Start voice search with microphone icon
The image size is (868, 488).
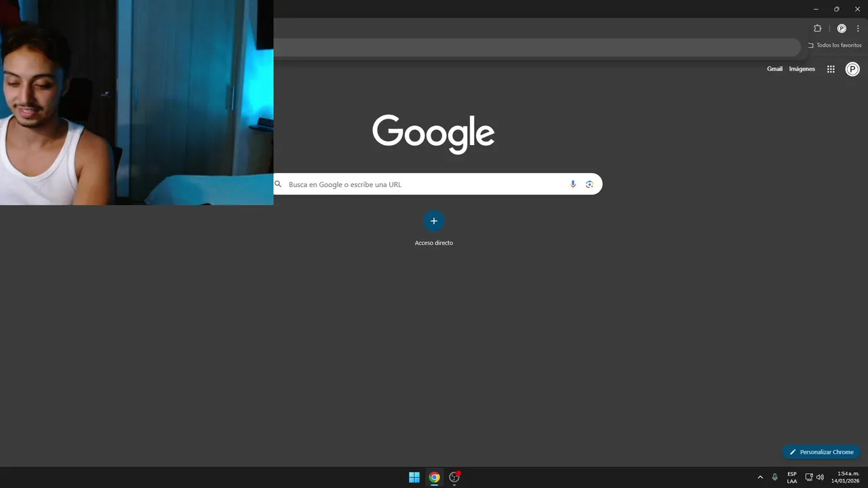click(573, 184)
